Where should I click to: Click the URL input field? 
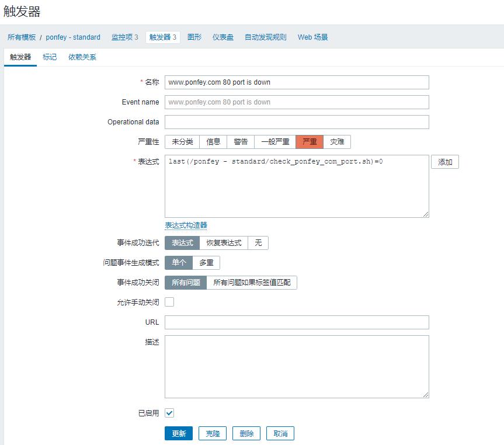tap(297, 322)
